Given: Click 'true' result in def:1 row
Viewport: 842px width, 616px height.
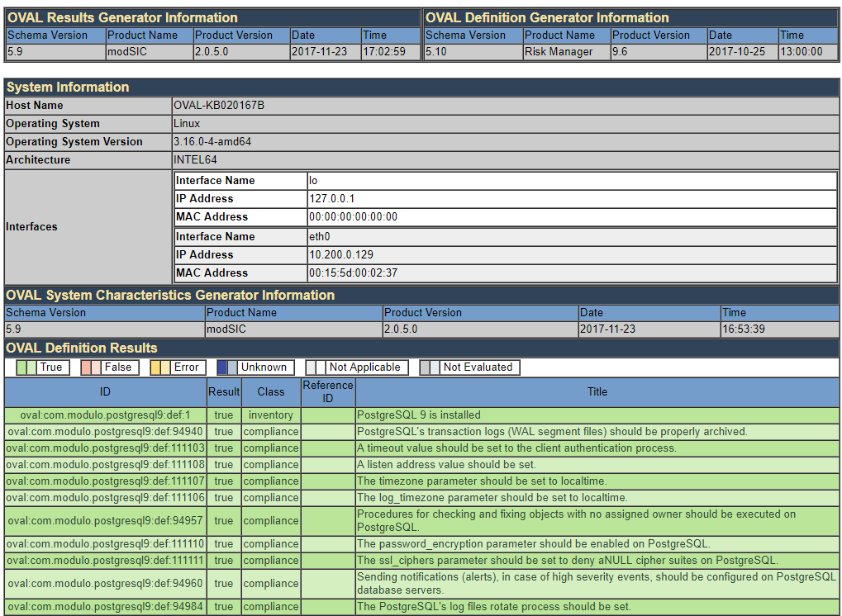Looking at the screenshot, I should coord(224,415).
